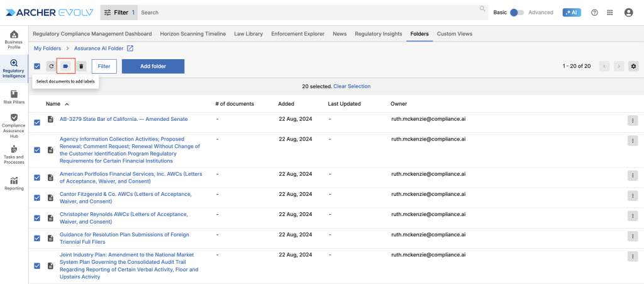The image size is (644, 284).
Task: Uncheck Cantor Fitzgerald & Co. AWCs row
Action: [37, 198]
